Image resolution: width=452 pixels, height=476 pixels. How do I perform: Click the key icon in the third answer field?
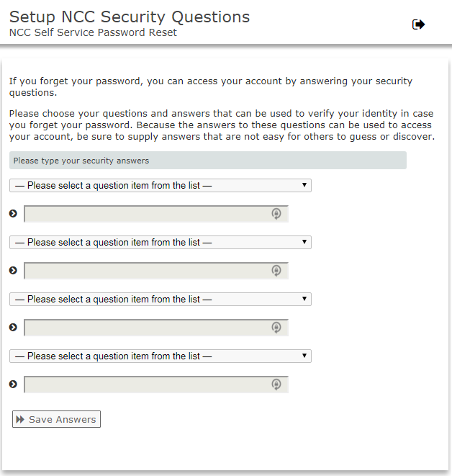276,328
